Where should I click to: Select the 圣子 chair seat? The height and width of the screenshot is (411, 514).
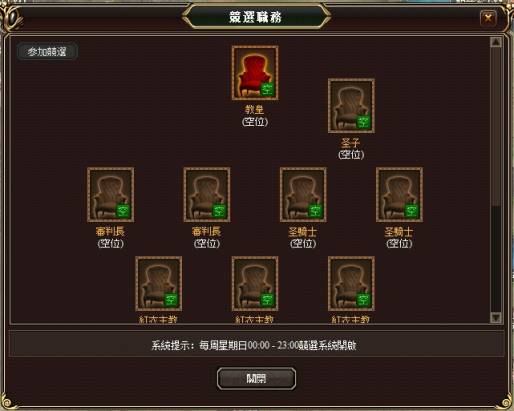pyautogui.click(x=351, y=106)
